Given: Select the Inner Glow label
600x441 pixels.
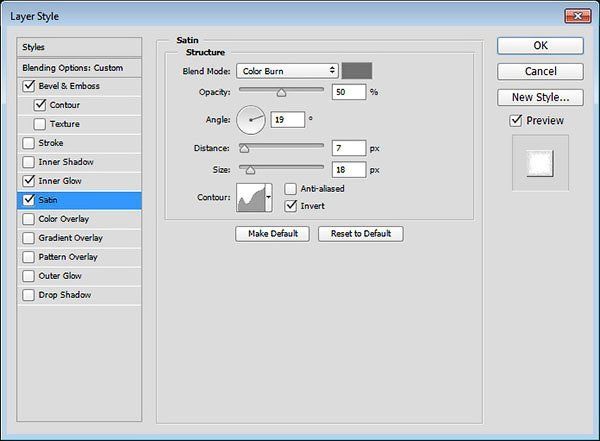Looking at the screenshot, I should click(x=60, y=181).
